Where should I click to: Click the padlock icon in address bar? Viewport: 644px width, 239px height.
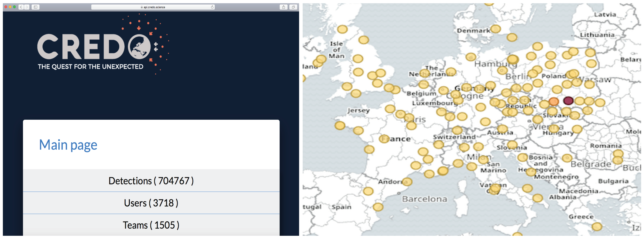[142, 7]
